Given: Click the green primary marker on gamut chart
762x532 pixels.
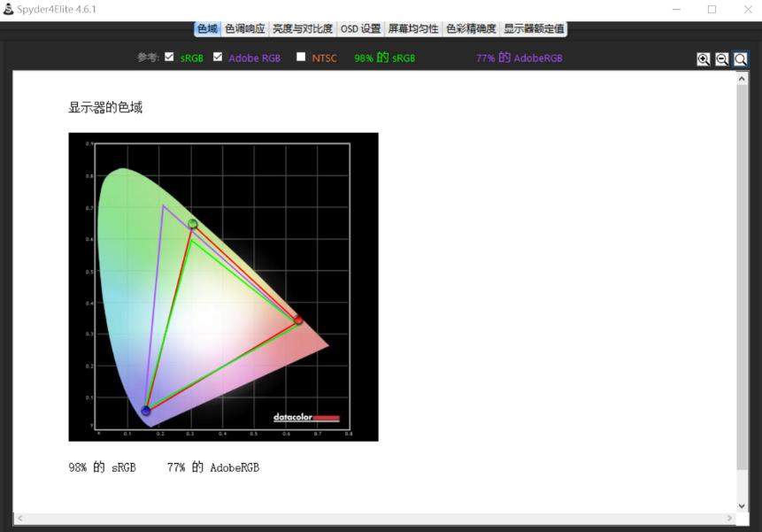Looking at the screenshot, I should click(x=193, y=223).
